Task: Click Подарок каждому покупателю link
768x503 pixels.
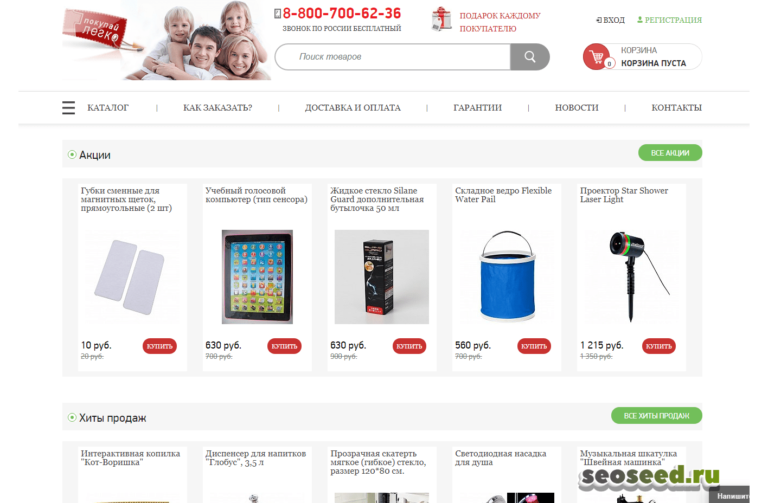Action: [500, 22]
